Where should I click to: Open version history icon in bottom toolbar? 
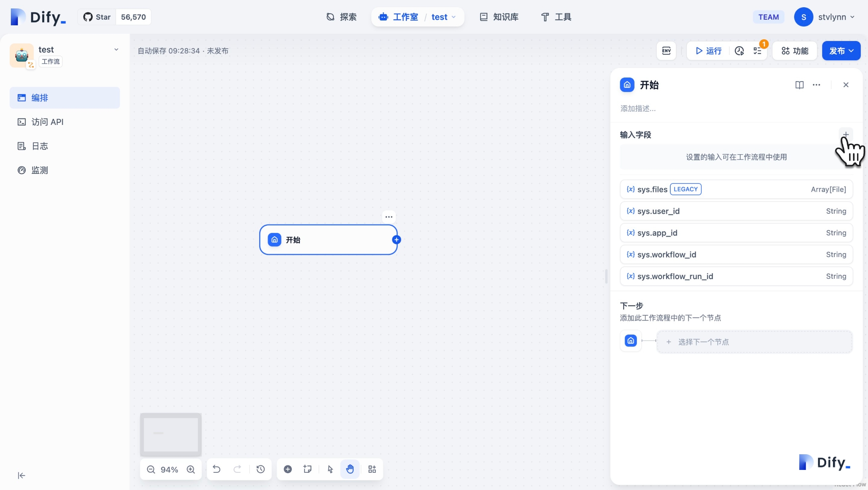261,469
